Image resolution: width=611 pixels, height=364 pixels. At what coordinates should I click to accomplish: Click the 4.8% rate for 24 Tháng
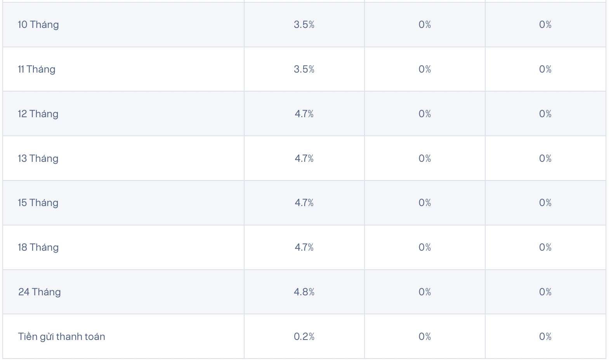304,292
